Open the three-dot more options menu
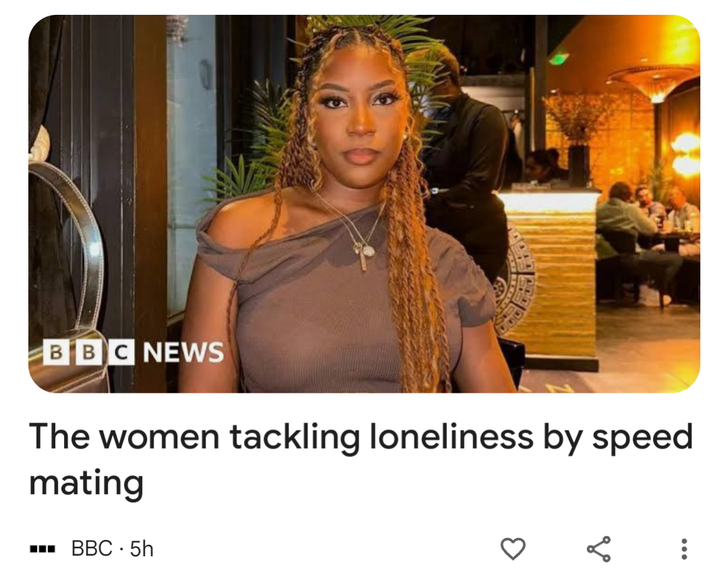This screenshot has height=588, width=728. pos(684,549)
